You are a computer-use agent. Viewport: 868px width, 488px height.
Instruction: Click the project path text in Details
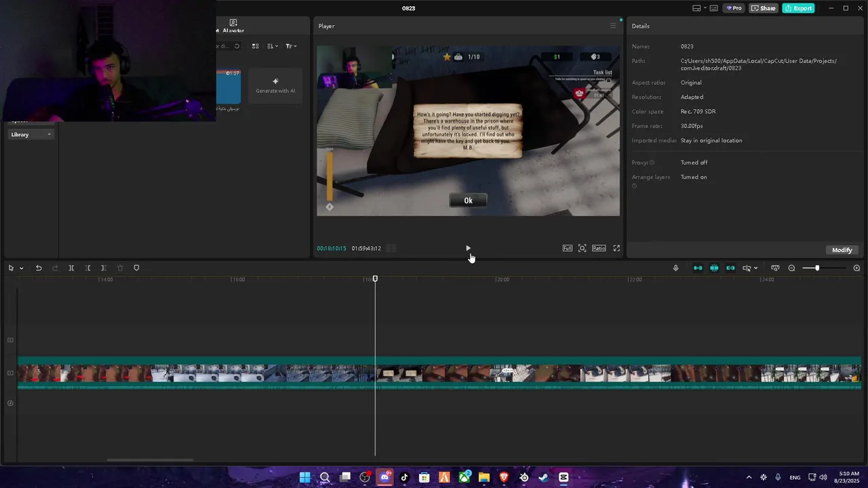coord(759,64)
